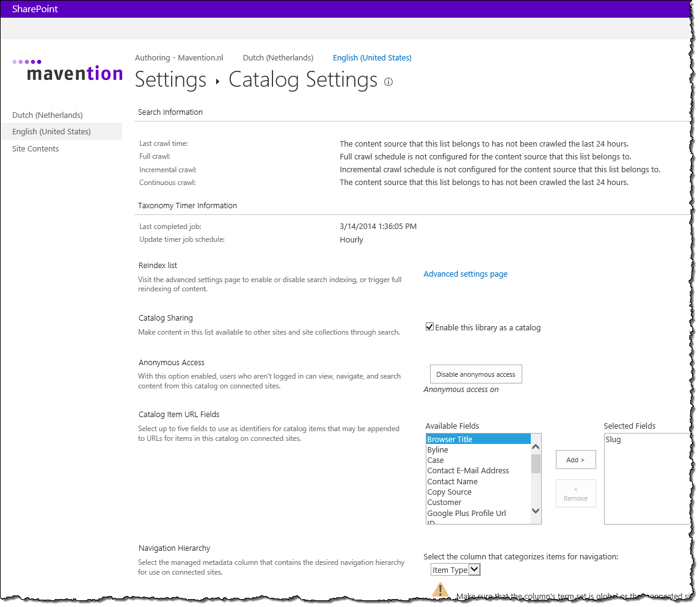This screenshot has width=700, height=607.
Task: Toggle Enable this library as a catalog
Action: (429, 327)
